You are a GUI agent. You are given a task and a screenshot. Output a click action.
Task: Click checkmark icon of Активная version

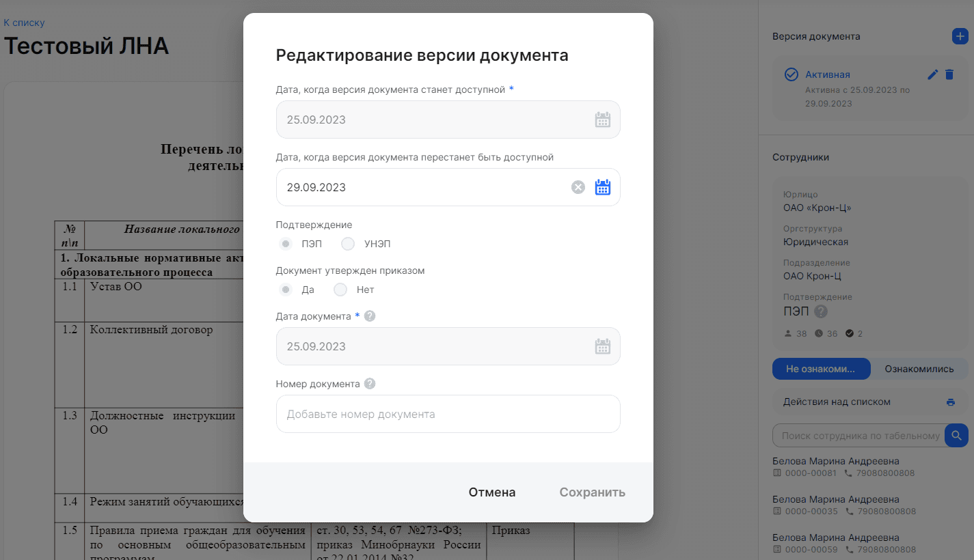point(792,74)
